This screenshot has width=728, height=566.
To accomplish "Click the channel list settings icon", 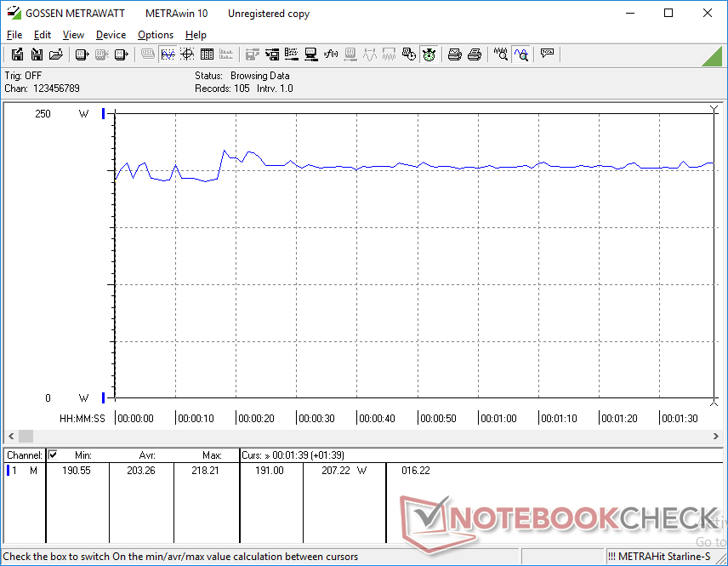I will tap(292, 54).
